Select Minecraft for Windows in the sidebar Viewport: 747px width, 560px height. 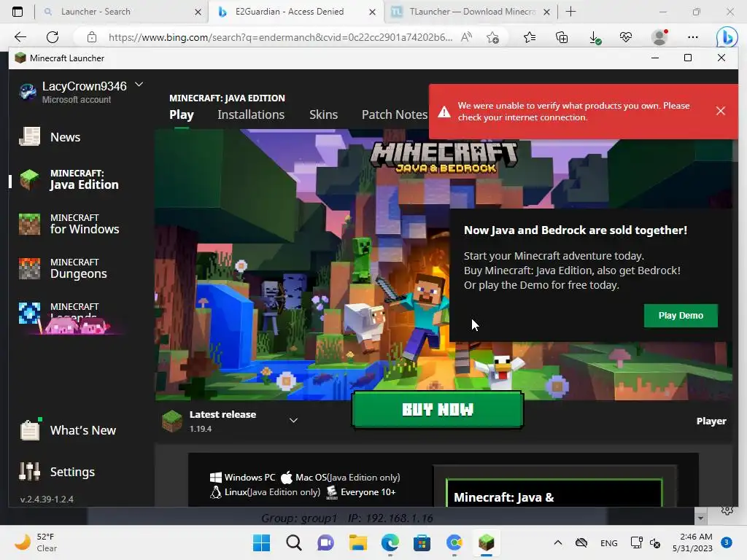[69, 225]
